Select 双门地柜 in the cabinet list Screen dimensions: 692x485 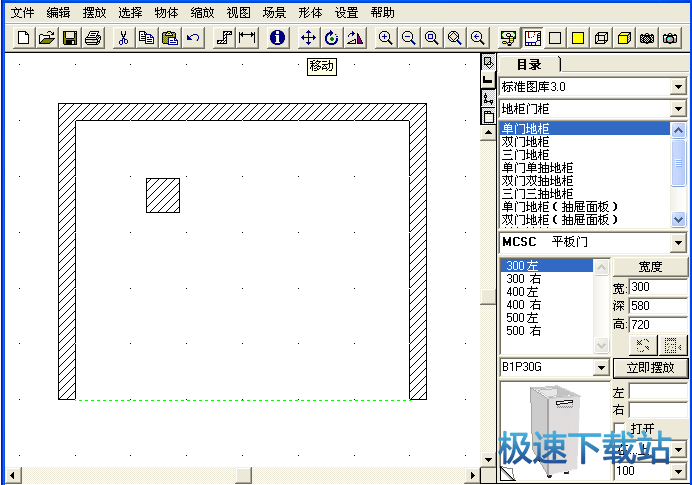click(525, 142)
